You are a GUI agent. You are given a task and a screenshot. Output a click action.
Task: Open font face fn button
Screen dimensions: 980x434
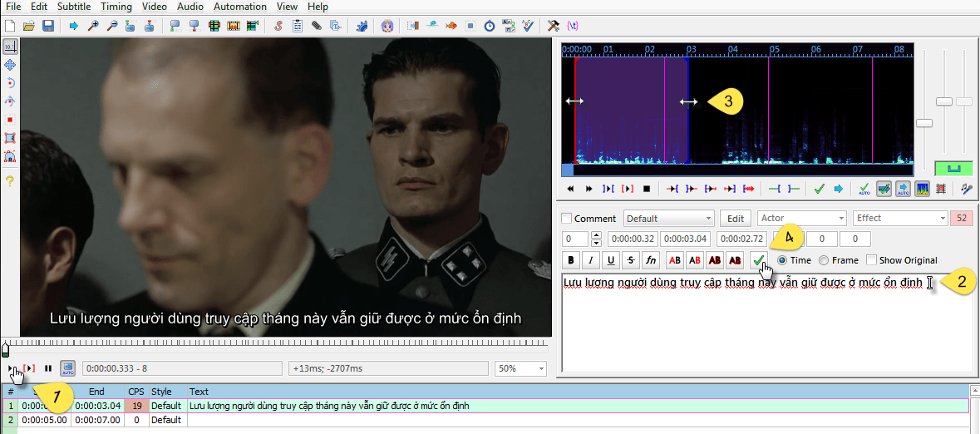(x=651, y=259)
